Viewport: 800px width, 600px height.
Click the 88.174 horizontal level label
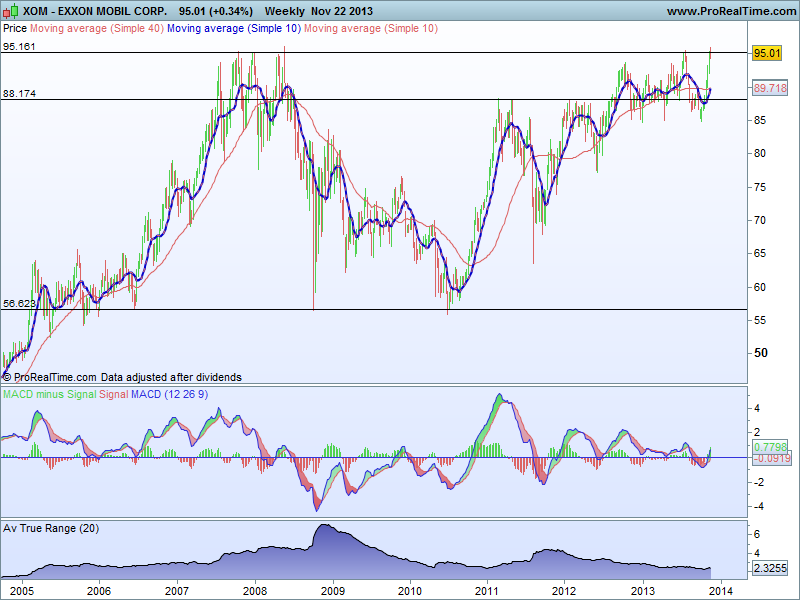[x=19, y=93]
